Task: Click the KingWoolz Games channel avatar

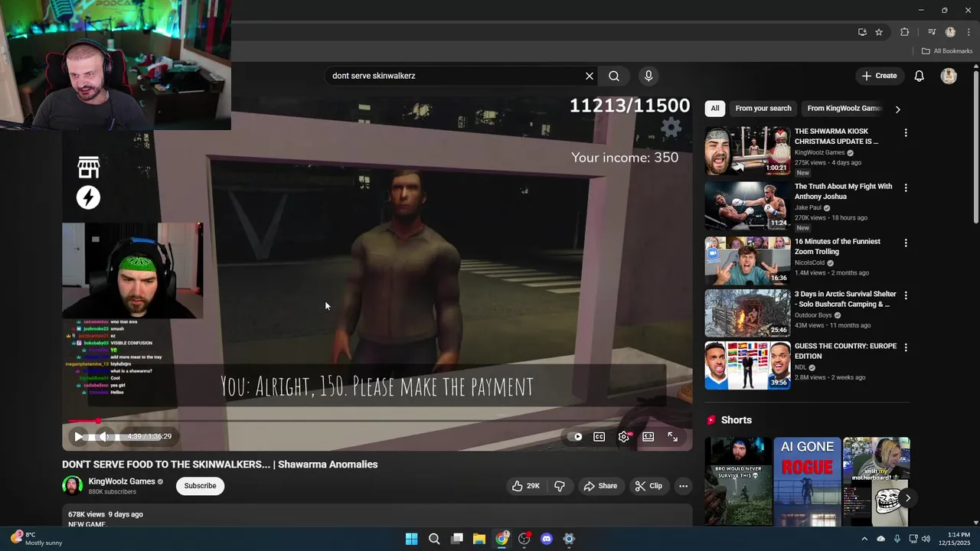Action: (72, 486)
